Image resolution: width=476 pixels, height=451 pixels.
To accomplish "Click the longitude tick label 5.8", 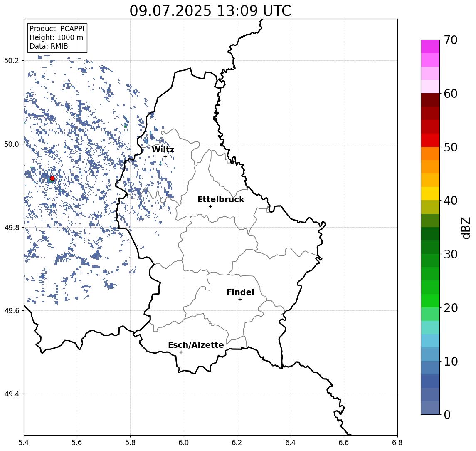I will click(x=130, y=443).
